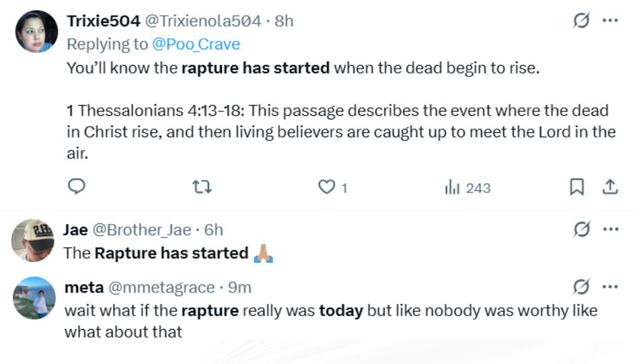Share Trixie504's tweet via upload icon
The image size is (637, 364).
tap(610, 187)
